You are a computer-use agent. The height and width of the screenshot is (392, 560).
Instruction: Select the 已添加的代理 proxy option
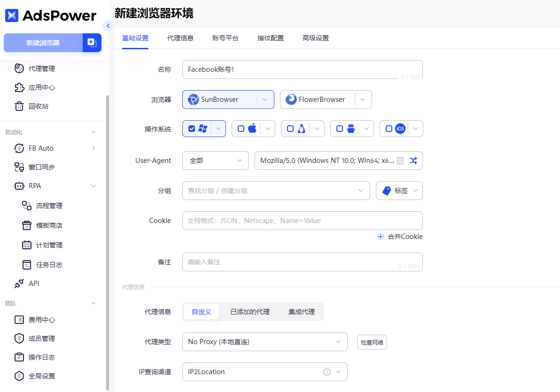250,312
